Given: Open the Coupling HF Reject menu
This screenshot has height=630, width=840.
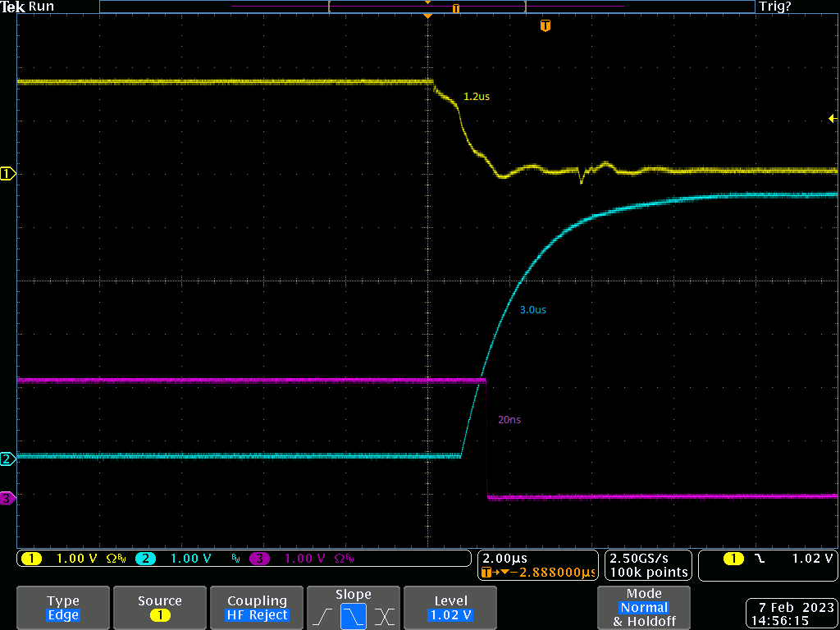Looking at the screenshot, I should tap(257, 608).
